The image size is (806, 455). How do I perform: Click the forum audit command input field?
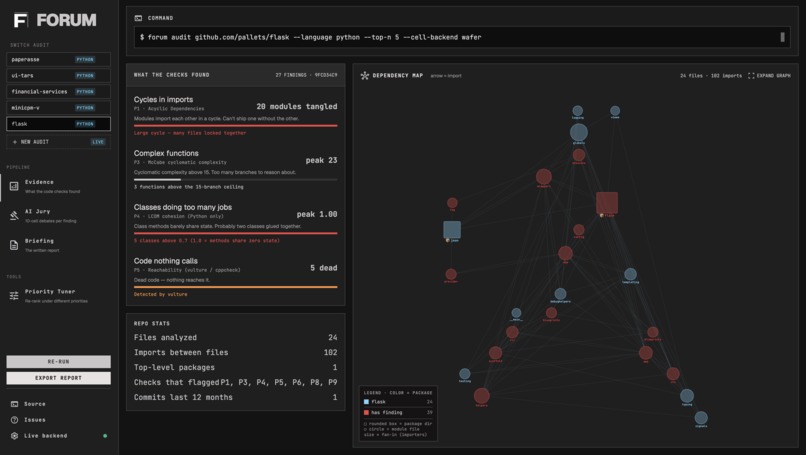461,38
